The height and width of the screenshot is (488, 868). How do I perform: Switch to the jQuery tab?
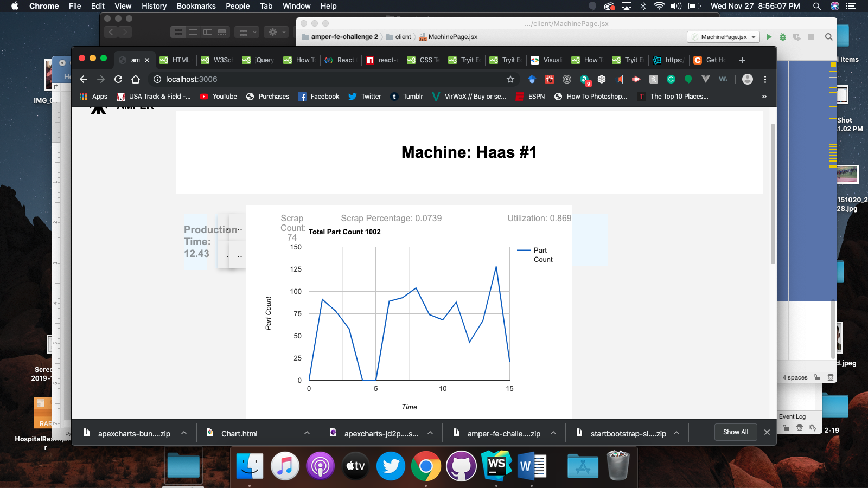click(258, 60)
